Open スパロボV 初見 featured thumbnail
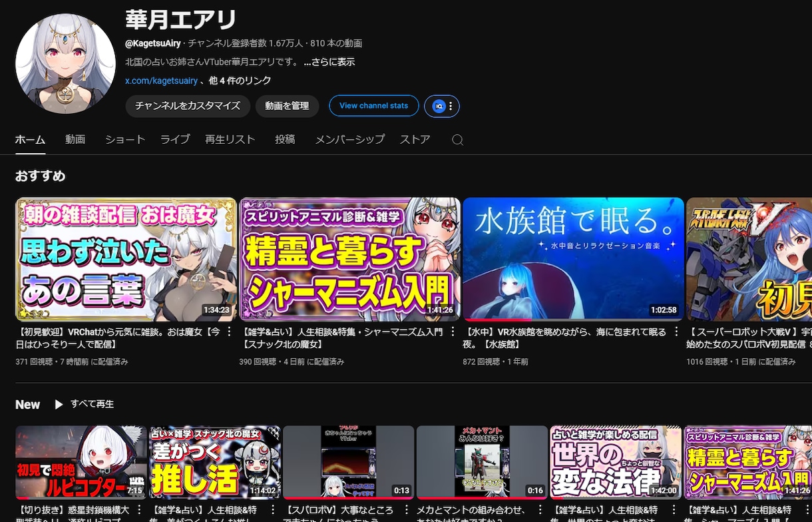This screenshot has height=522, width=812. [x=749, y=260]
